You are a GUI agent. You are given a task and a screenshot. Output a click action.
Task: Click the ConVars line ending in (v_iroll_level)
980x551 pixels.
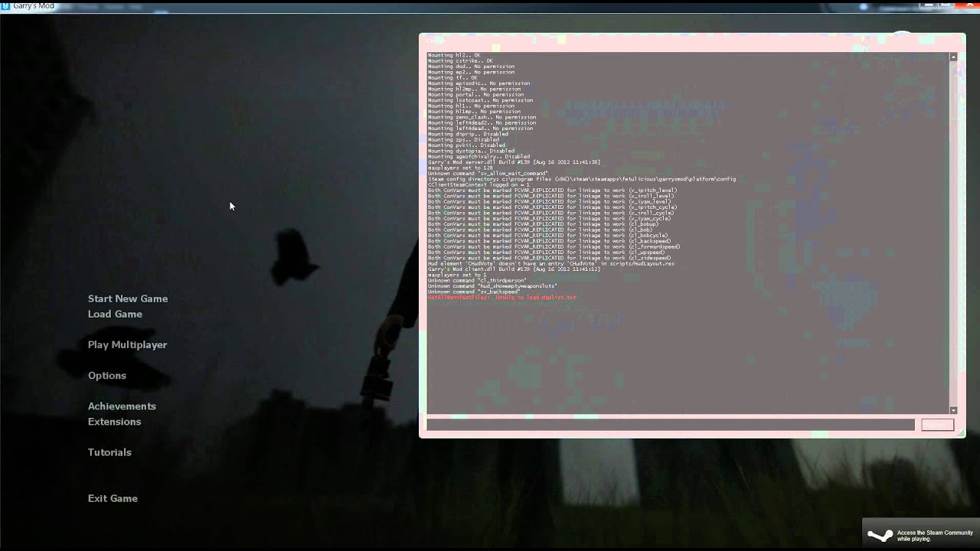(x=550, y=196)
